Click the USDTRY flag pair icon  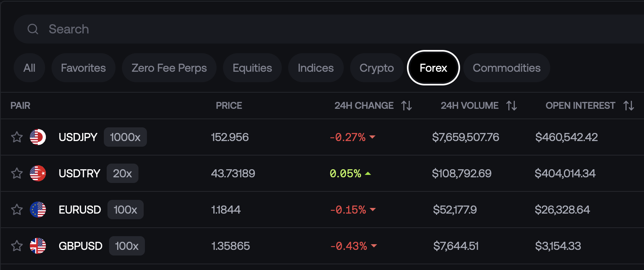(38, 173)
